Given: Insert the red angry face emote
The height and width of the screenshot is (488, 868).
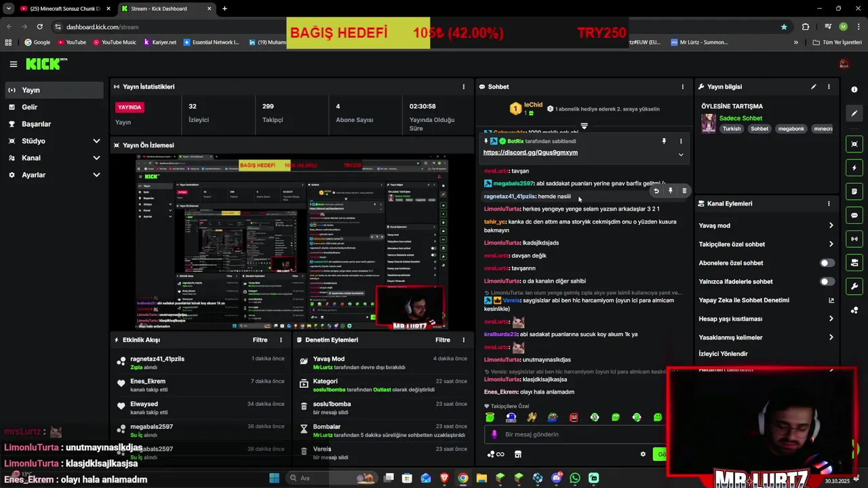Looking at the screenshot, I should tap(574, 418).
